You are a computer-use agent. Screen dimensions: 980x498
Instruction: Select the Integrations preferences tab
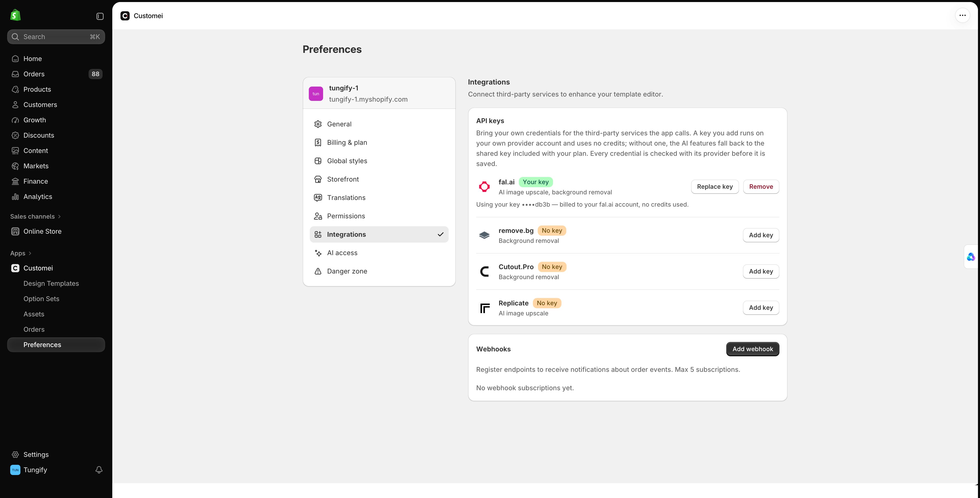pyautogui.click(x=379, y=234)
